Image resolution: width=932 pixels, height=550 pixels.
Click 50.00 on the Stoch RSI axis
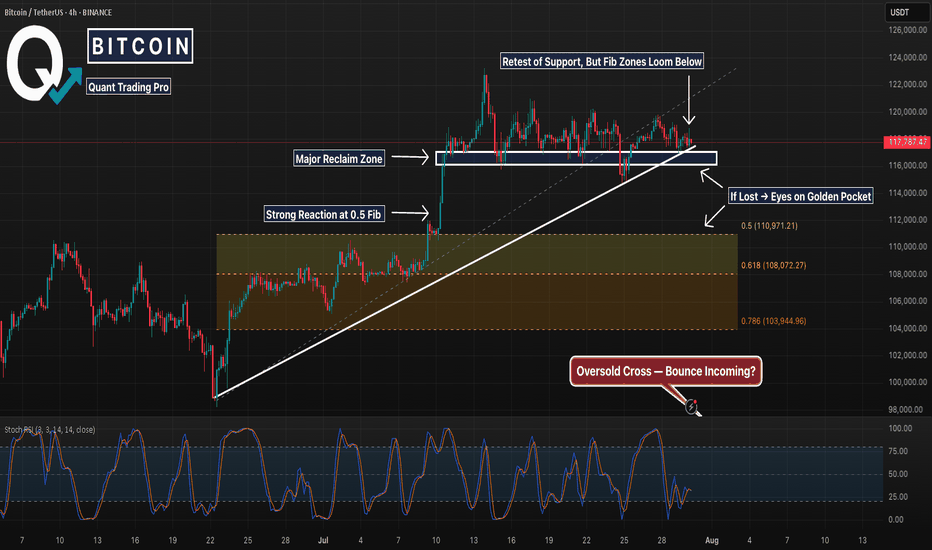coord(898,474)
